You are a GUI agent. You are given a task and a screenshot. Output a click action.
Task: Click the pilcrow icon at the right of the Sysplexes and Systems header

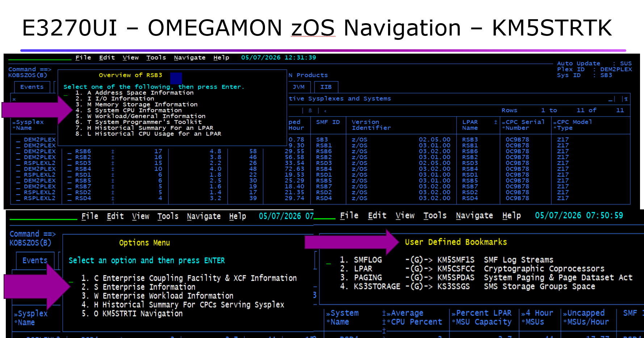pyautogui.click(x=626, y=99)
